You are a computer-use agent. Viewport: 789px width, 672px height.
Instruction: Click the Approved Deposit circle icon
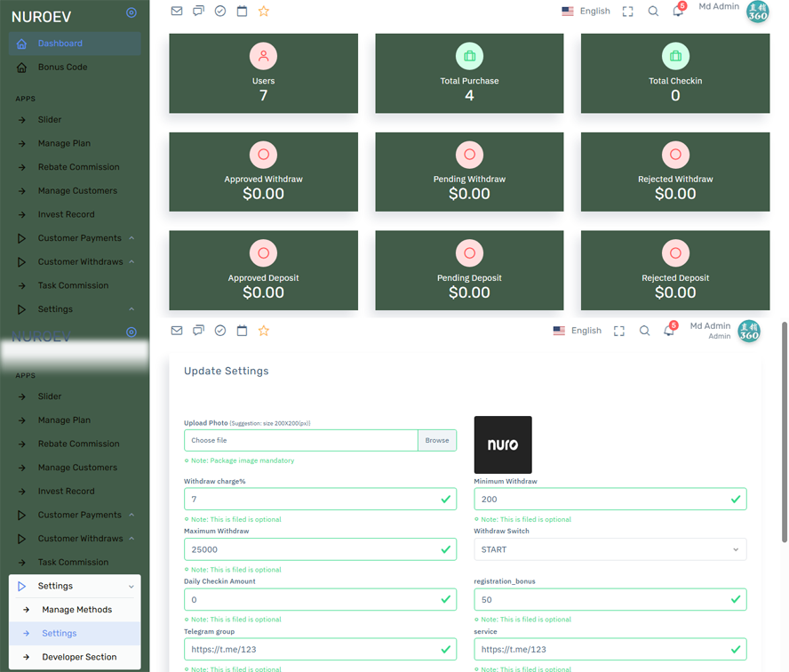click(263, 253)
